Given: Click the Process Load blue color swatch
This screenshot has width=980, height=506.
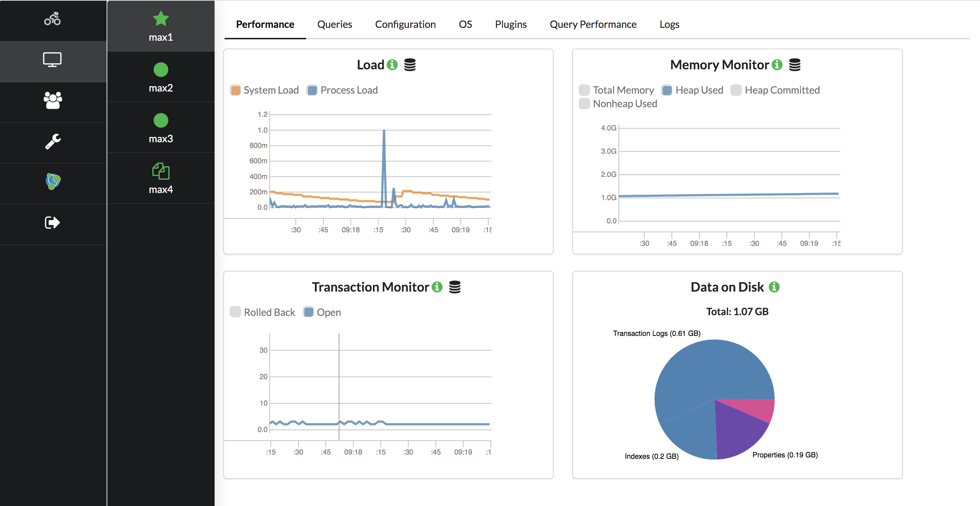Looking at the screenshot, I should [312, 90].
